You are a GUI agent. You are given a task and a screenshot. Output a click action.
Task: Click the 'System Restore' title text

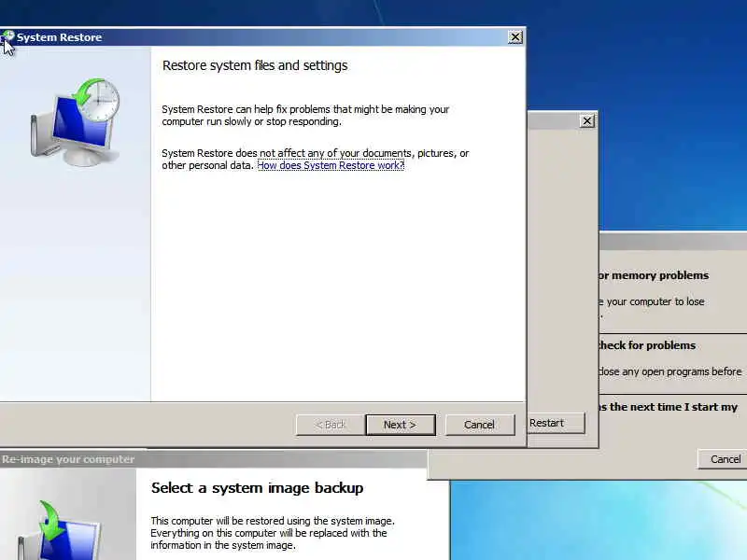tap(59, 37)
